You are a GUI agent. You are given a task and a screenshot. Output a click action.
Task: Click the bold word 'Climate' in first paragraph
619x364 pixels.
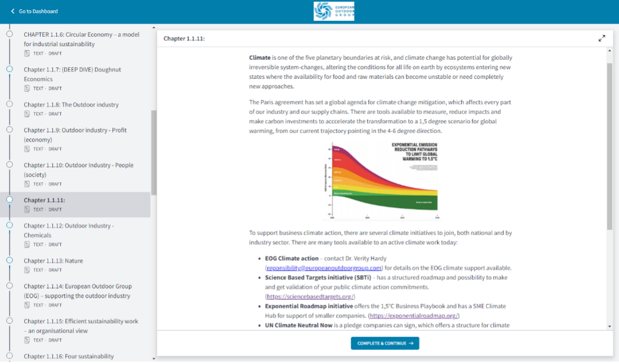(x=260, y=57)
